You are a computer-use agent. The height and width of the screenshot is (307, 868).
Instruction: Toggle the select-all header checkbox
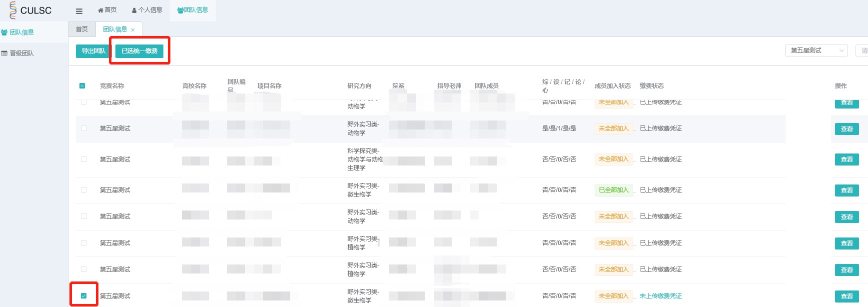click(x=82, y=86)
